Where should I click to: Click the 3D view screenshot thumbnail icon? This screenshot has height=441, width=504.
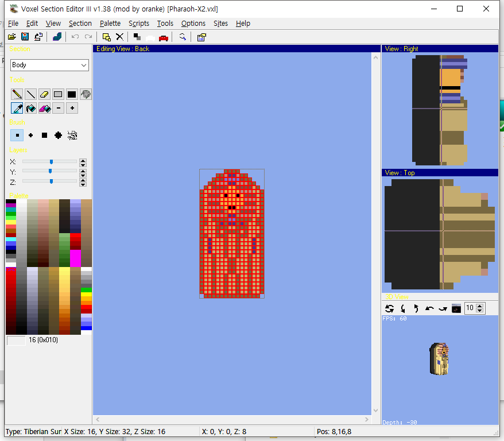point(456,308)
